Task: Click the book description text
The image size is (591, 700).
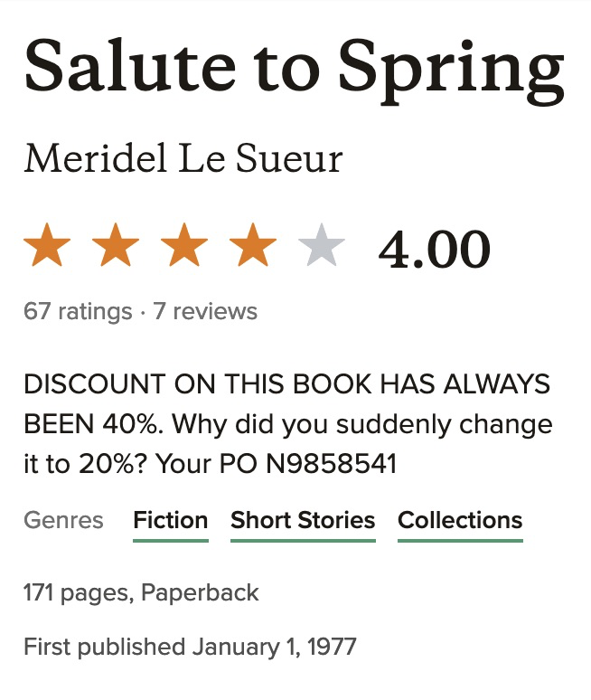Action: click(x=287, y=424)
